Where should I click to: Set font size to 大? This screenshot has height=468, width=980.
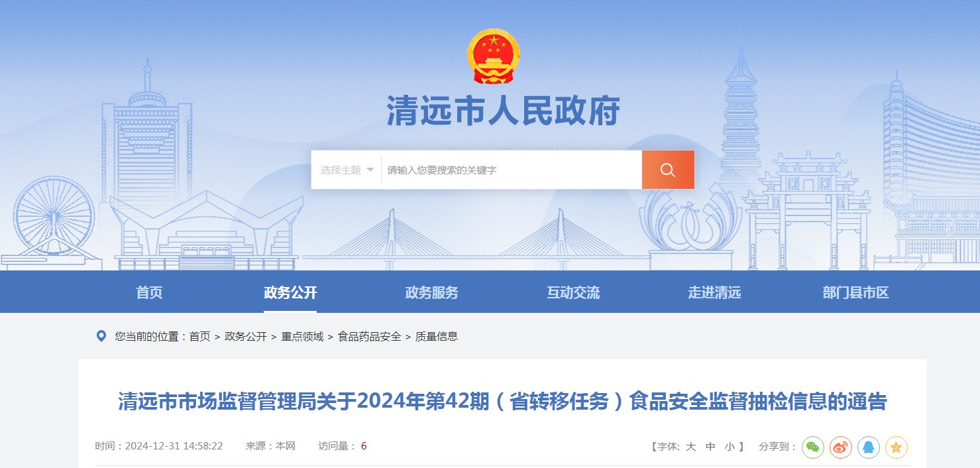pyautogui.click(x=690, y=447)
